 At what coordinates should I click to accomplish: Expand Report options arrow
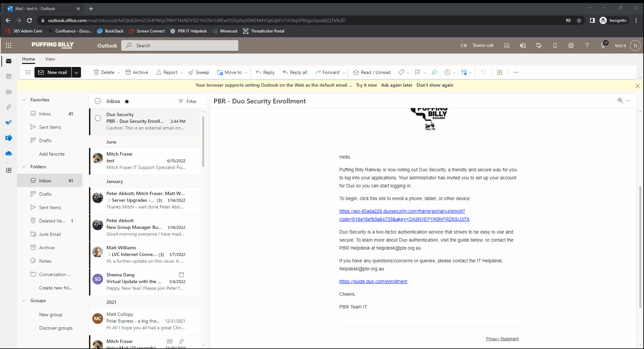[182, 73]
